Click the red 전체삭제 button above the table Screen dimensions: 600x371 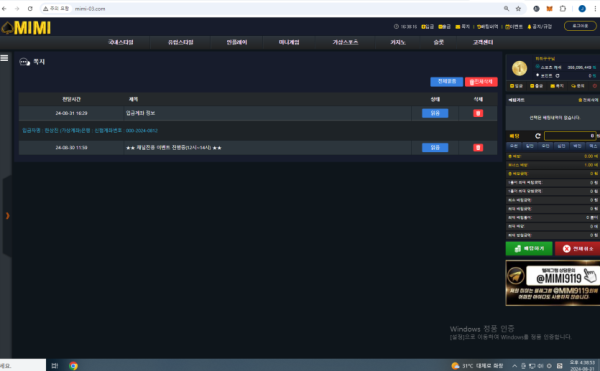(x=481, y=82)
